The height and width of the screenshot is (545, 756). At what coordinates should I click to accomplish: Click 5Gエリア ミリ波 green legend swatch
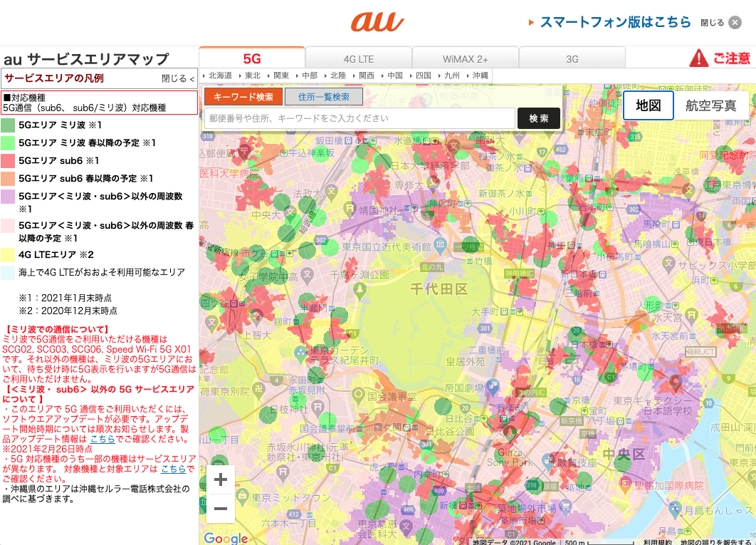tap(9, 125)
